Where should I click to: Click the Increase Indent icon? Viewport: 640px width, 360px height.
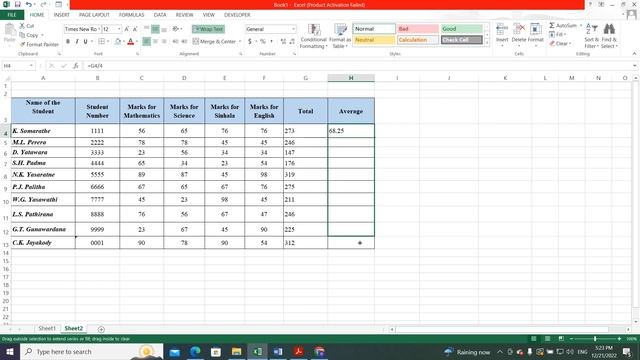[x=184, y=41]
